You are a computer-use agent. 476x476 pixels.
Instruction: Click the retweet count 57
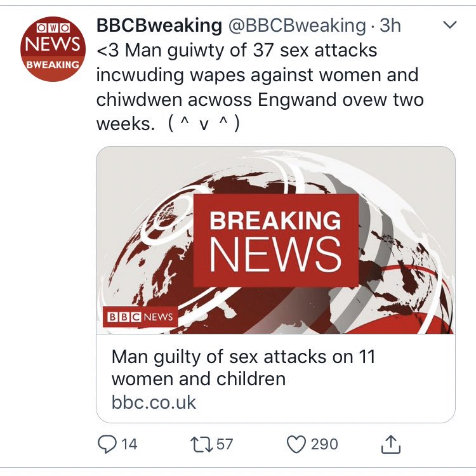pos(225,444)
